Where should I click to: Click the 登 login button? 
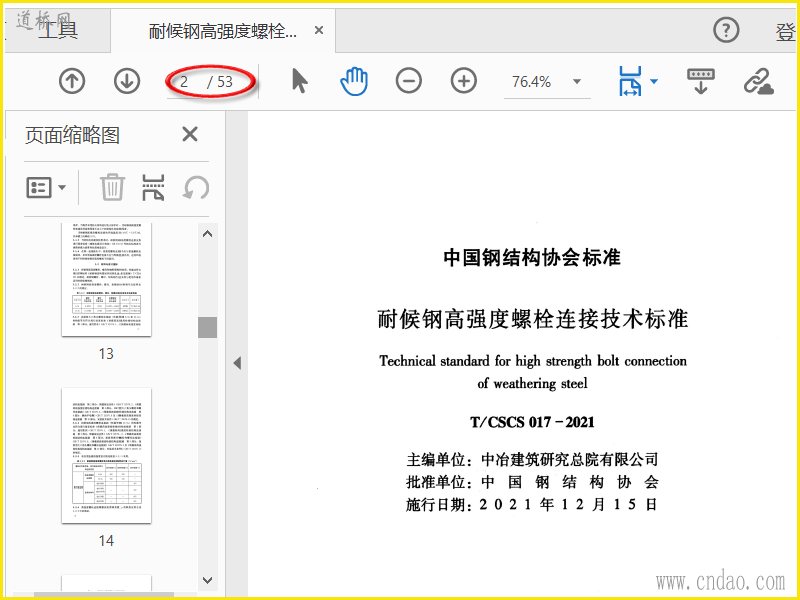pos(786,32)
